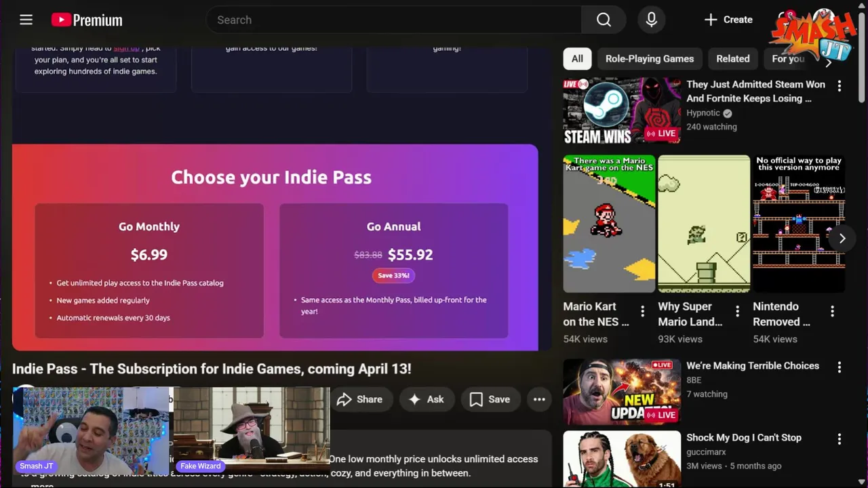
Task: Open "They Just Admitted Steam Won" title
Action: click(x=755, y=91)
